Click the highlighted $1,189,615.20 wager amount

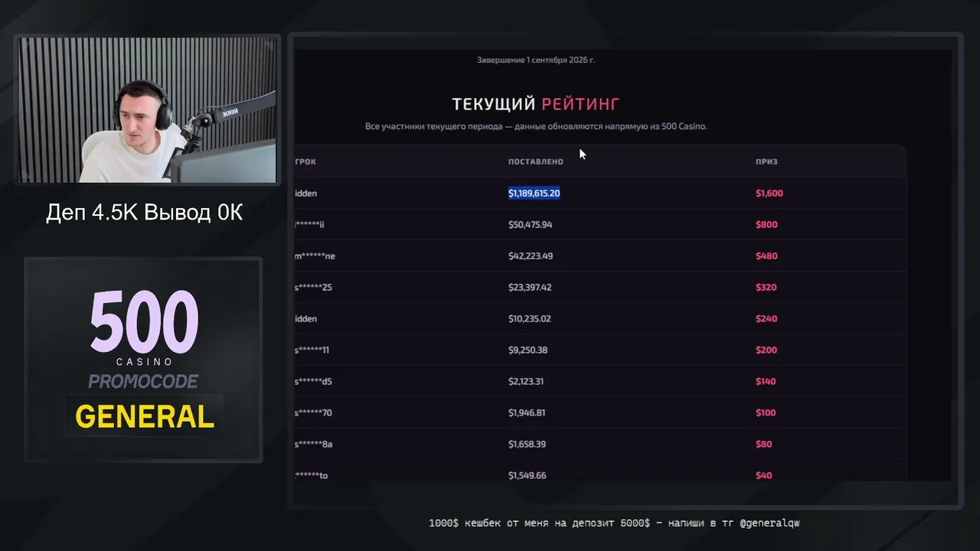[534, 193]
